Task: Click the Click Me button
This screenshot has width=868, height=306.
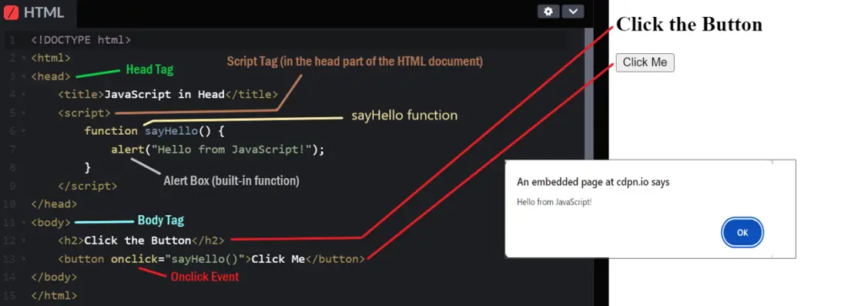Action: click(x=645, y=62)
